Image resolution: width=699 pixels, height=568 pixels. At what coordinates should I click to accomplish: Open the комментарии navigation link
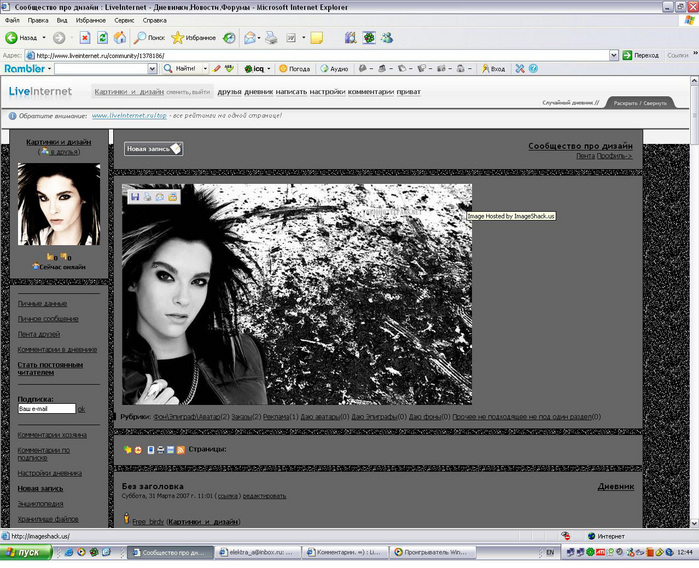coord(371,92)
